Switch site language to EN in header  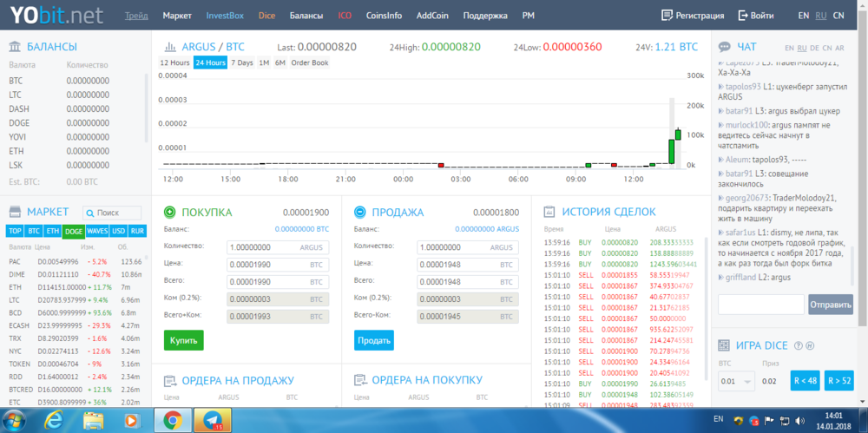pos(803,16)
